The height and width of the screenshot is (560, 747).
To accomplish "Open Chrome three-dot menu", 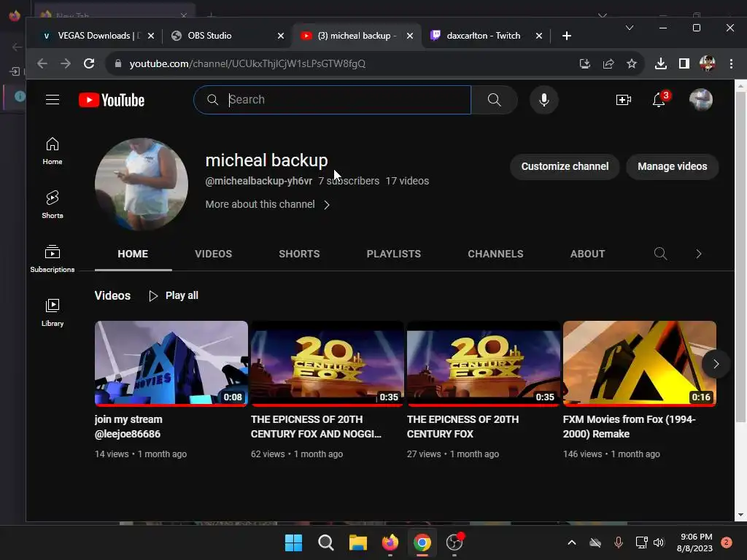I will [731, 63].
